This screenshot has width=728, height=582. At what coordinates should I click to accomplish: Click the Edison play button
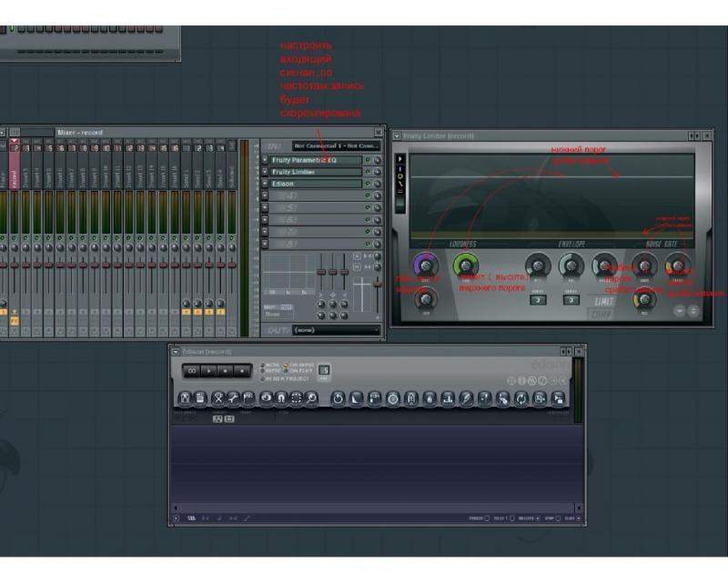tap(209, 371)
